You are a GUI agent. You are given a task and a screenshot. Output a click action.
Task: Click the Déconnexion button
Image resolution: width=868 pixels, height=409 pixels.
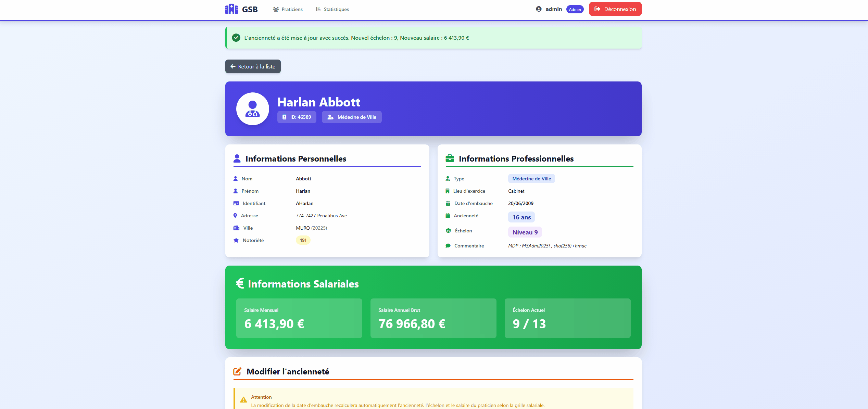pyautogui.click(x=615, y=9)
